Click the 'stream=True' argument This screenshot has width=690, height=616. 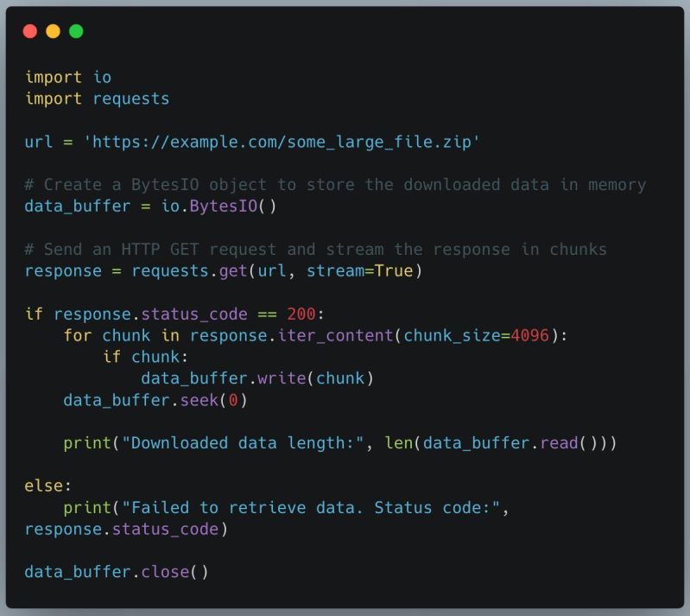(359, 270)
